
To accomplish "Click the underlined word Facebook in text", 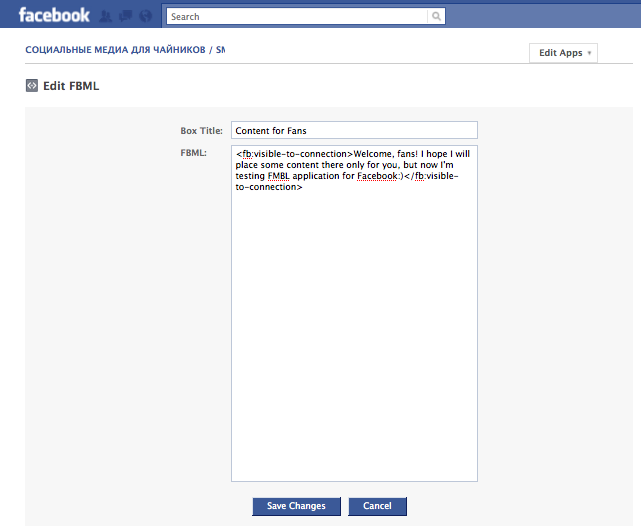I will 377,176.
